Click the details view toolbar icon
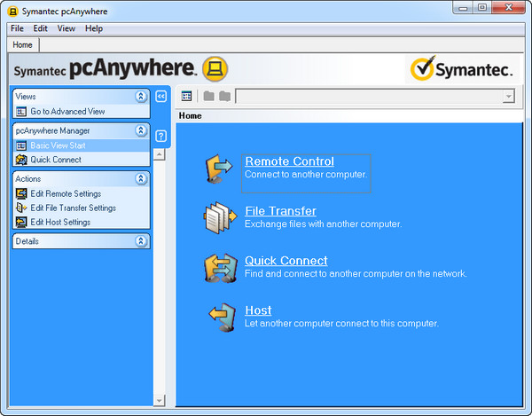 pos(186,96)
